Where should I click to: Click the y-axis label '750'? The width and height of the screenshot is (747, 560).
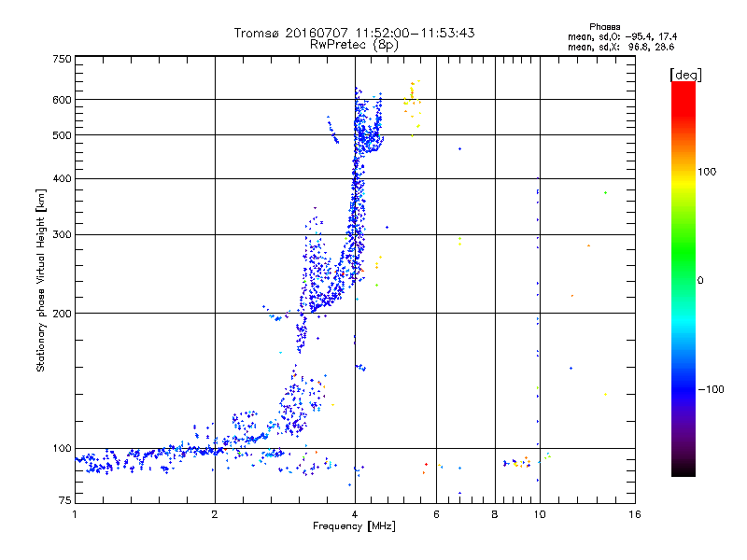[x=62, y=59]
